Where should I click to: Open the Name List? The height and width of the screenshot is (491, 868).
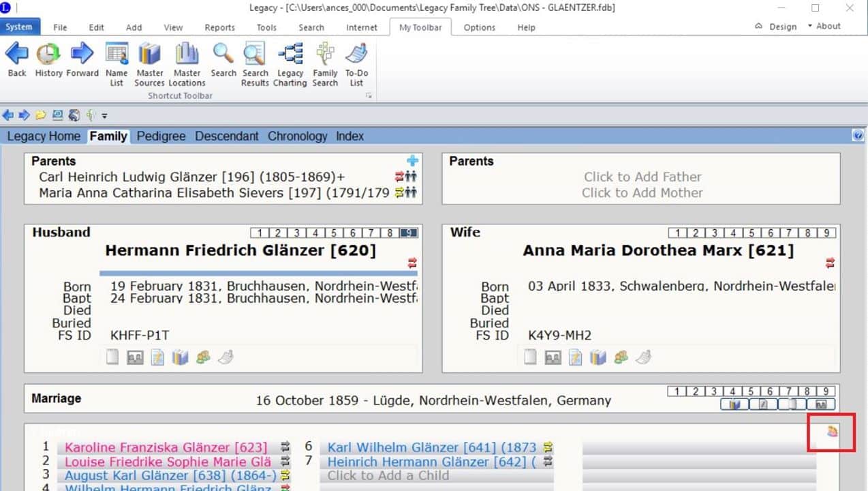click(117, 64)
